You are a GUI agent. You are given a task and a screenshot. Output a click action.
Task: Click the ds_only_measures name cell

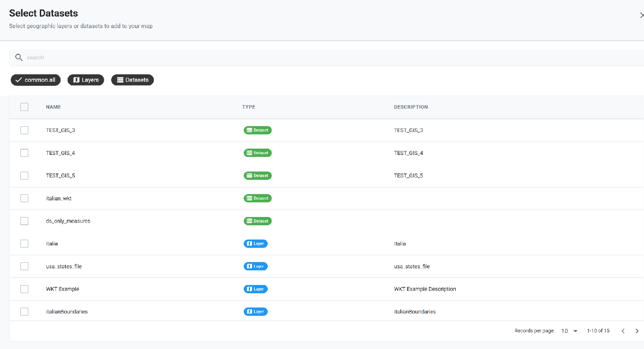pyautogui.click(x=68, y=221)
